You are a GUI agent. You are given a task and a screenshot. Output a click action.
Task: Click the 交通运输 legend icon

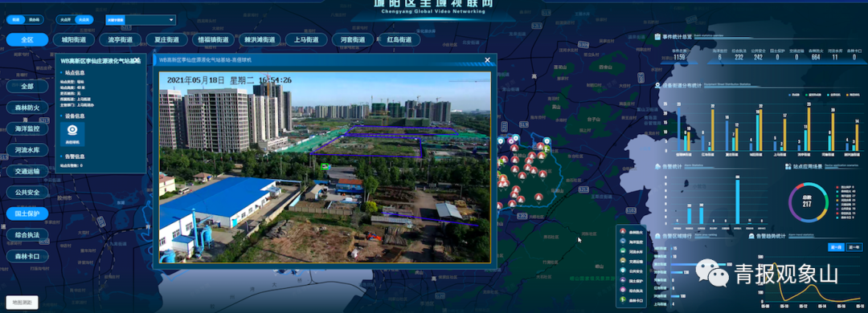(623, 261)
